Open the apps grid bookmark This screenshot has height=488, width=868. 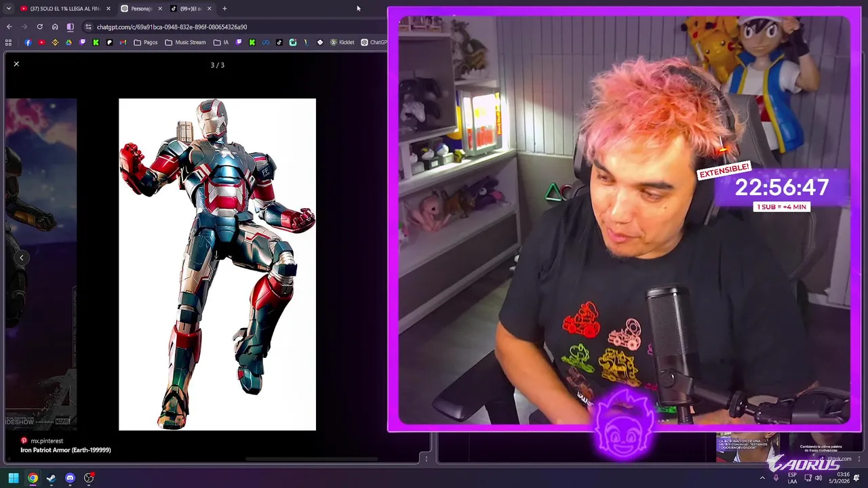8,42
